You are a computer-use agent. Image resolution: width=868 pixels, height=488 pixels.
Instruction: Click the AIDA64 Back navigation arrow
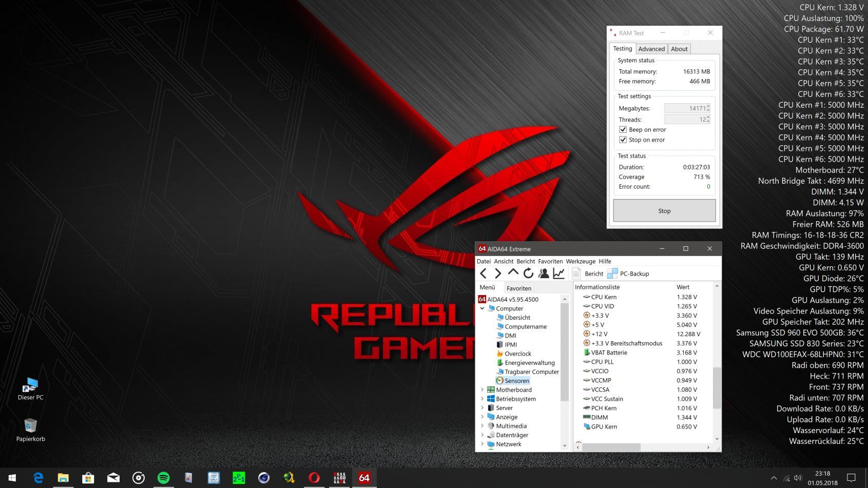click(x=483, y=274)
